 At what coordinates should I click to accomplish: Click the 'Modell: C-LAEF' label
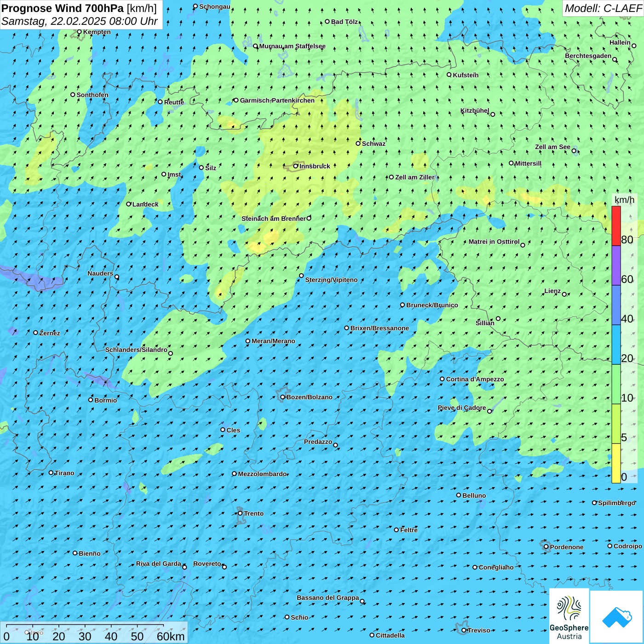point(603,8)
